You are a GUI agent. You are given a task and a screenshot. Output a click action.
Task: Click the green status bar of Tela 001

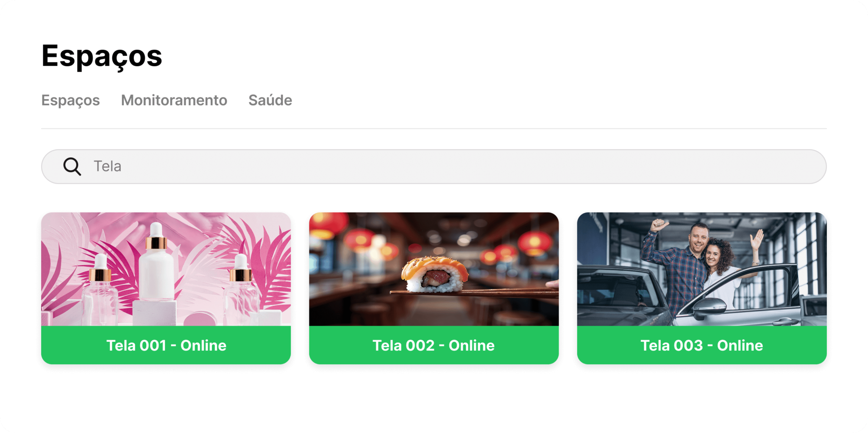[x=166, y=345]
